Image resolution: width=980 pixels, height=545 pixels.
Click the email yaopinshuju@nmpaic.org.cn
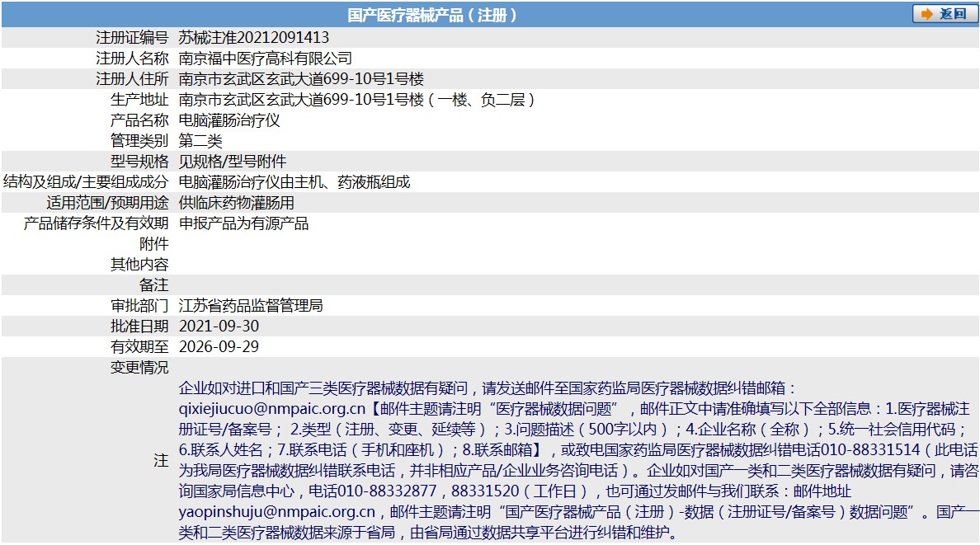pos(277,512)
